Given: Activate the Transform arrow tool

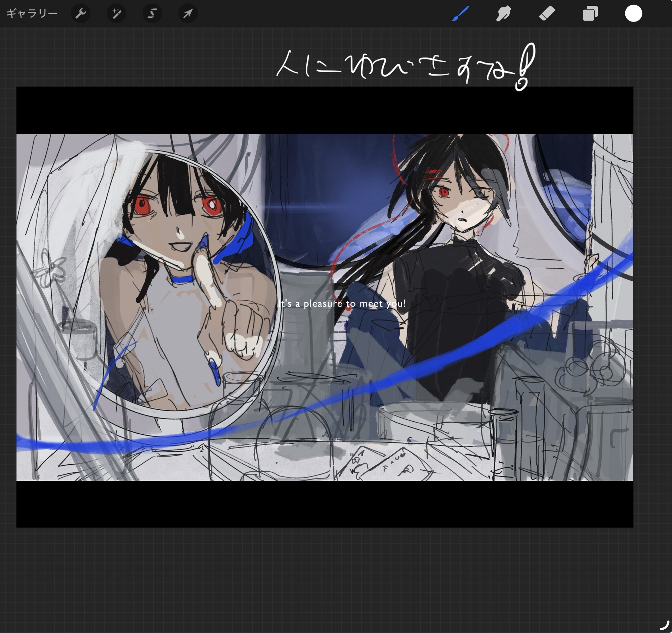Looking at the screenshot, I should [188, 13].
